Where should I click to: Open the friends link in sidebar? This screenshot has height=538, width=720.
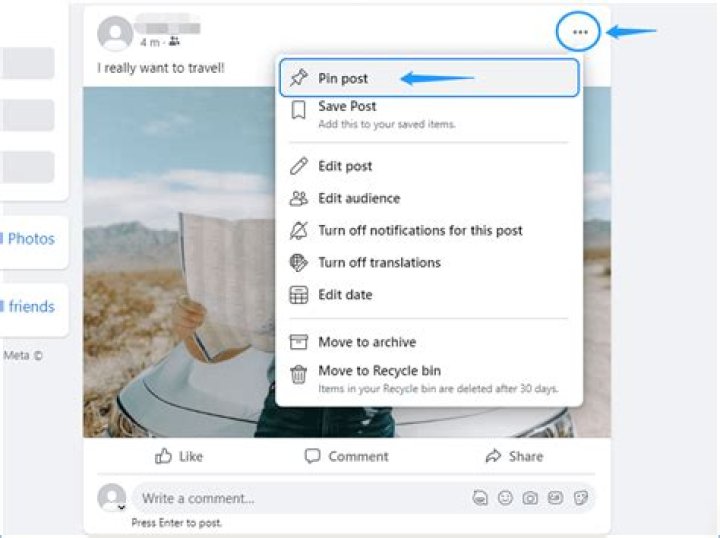tap(31, 306)
